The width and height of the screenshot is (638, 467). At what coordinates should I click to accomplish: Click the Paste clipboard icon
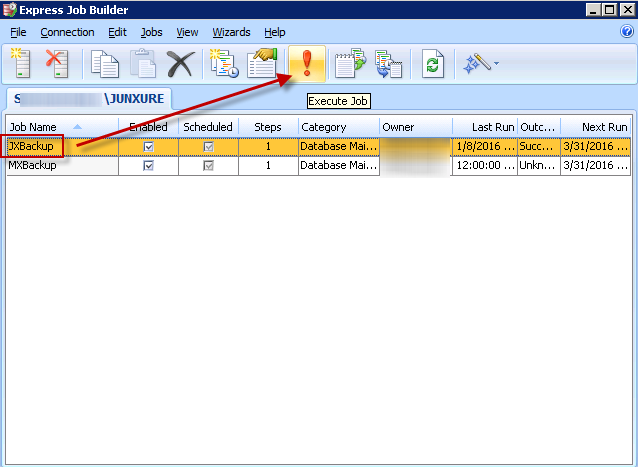tap(142, 63)
